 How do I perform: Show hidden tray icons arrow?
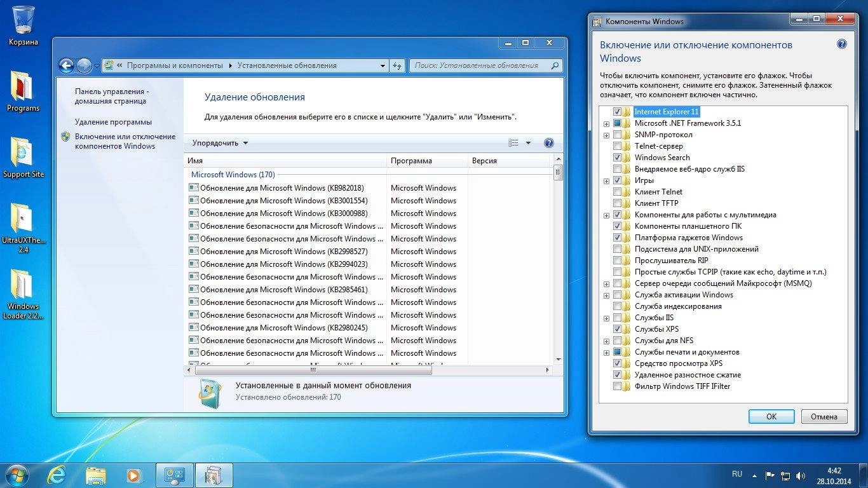pyautogui.click(x=754, y=475)
